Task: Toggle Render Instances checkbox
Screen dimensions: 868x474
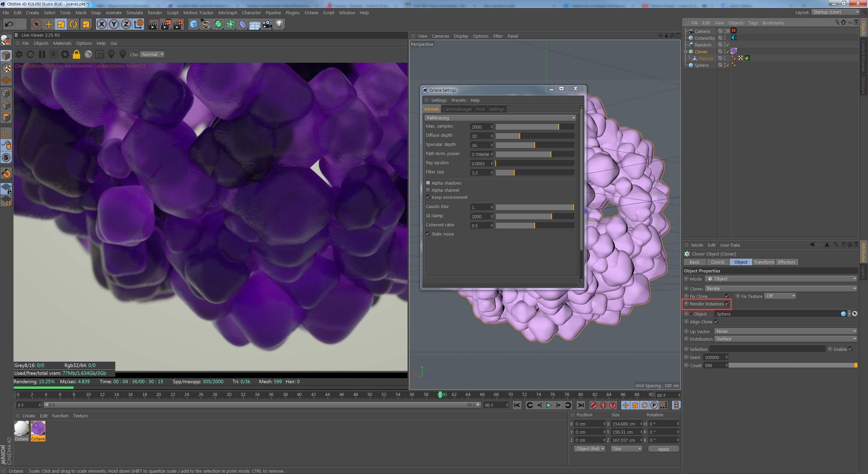Action: pyautogui.click(x=727, y=304)
